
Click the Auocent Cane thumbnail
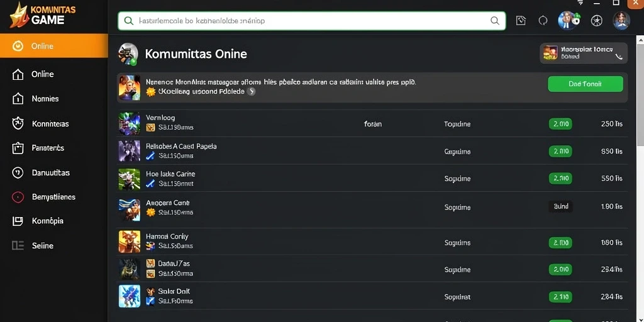coord(130,209)
